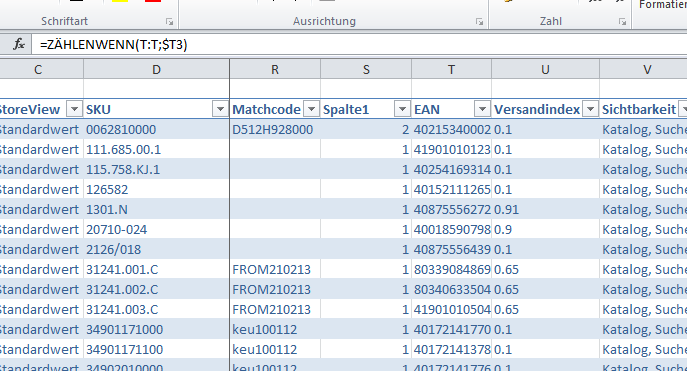Select EAN cell 41901010123

(x=451, y=149)
